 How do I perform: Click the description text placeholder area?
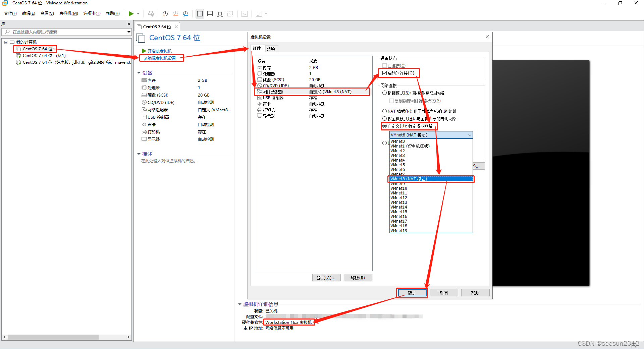tap(168, 161)
